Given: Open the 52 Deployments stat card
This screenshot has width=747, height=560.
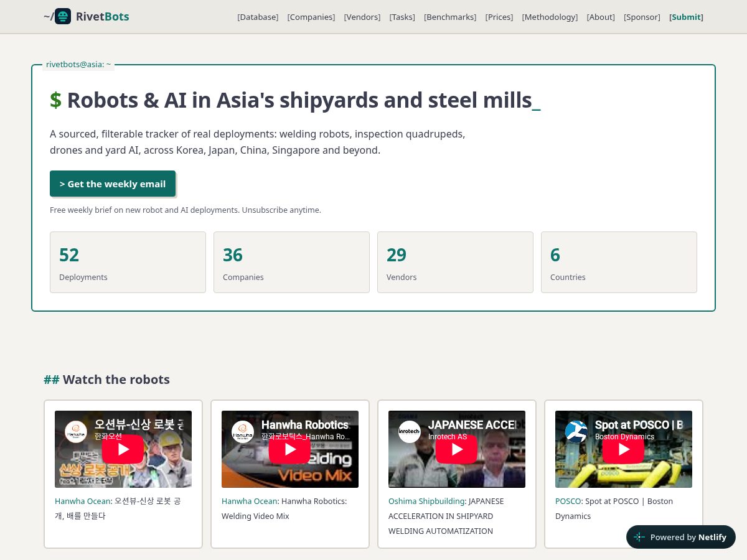Looking at the screenshot, I should pyautogui.click(x=128, y=262).
